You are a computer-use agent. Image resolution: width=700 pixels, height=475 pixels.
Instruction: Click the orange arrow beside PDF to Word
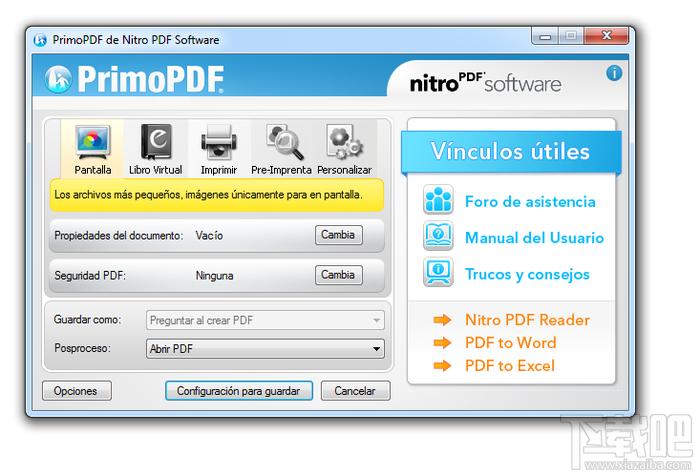442,342
